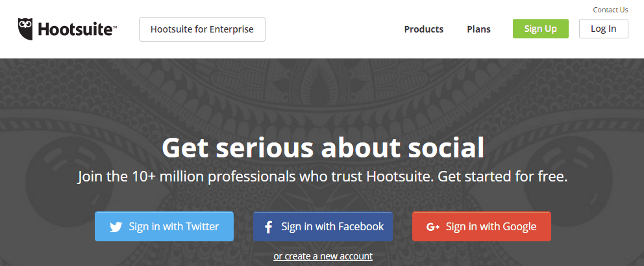Open Hootsuite for Enterprise
The height and width of the screenshot is (266, 644).
click(202, 29)
